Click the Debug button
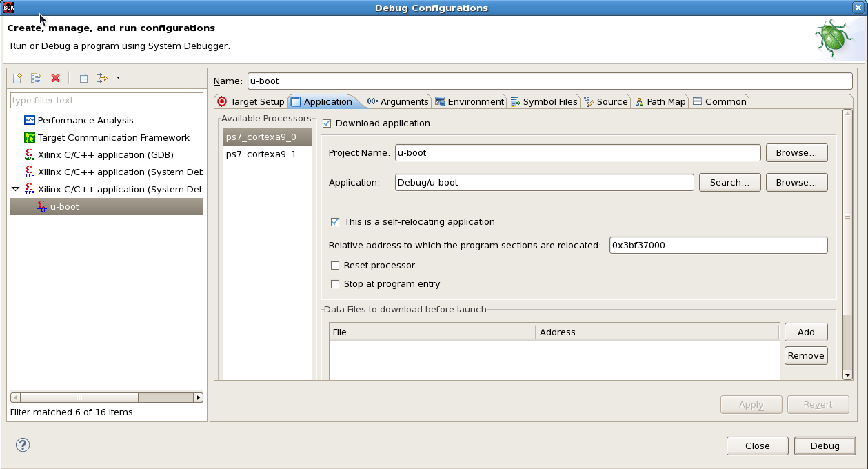This screenshot has height=469, width=868. click(x=825, y=446)
